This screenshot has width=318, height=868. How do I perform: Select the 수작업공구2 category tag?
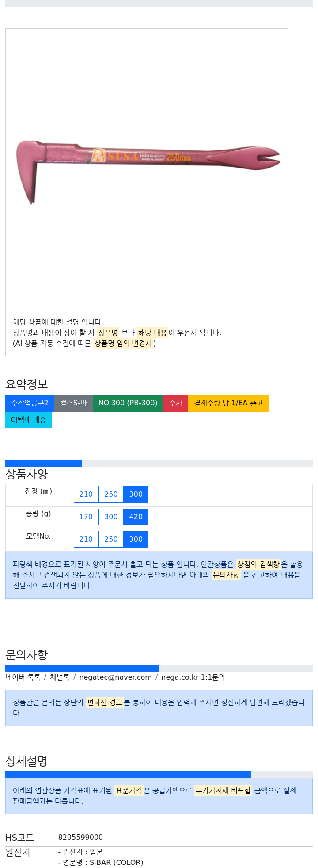point(30,403)
